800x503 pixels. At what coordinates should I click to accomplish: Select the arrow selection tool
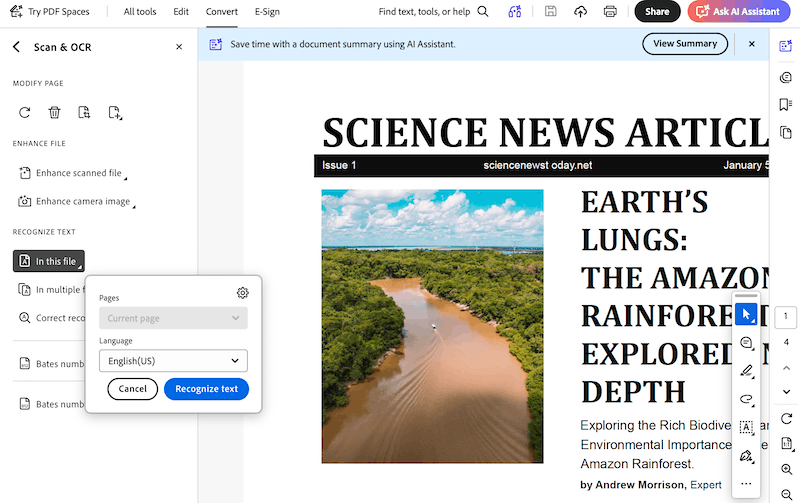pos(746,315)
